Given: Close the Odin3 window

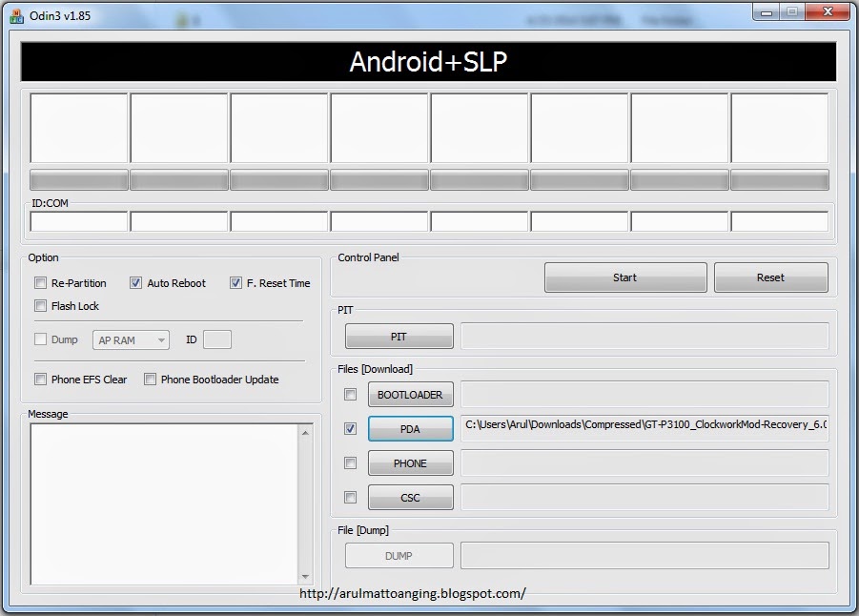Looking at the screenshot, I should (x=828, y=12).
